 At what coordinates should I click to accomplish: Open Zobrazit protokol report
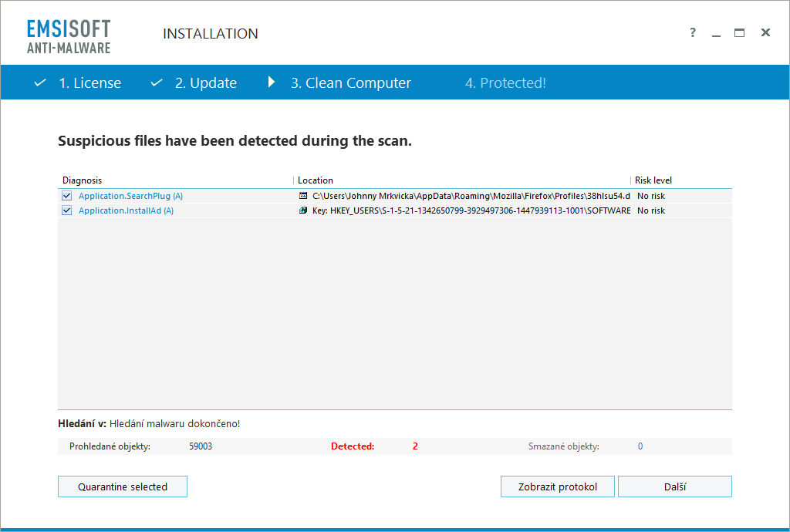[x=557, y=487]
